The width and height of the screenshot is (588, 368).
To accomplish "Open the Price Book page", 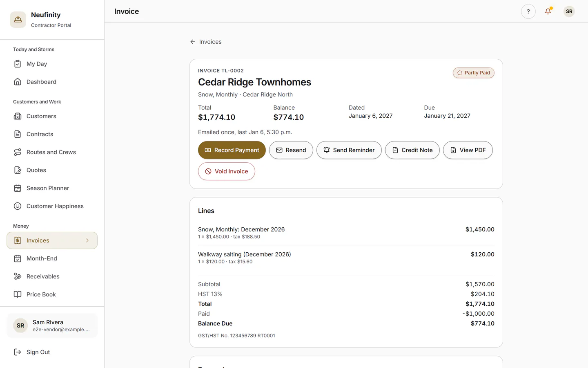I will pyautogui.click(x=52, y=294).
